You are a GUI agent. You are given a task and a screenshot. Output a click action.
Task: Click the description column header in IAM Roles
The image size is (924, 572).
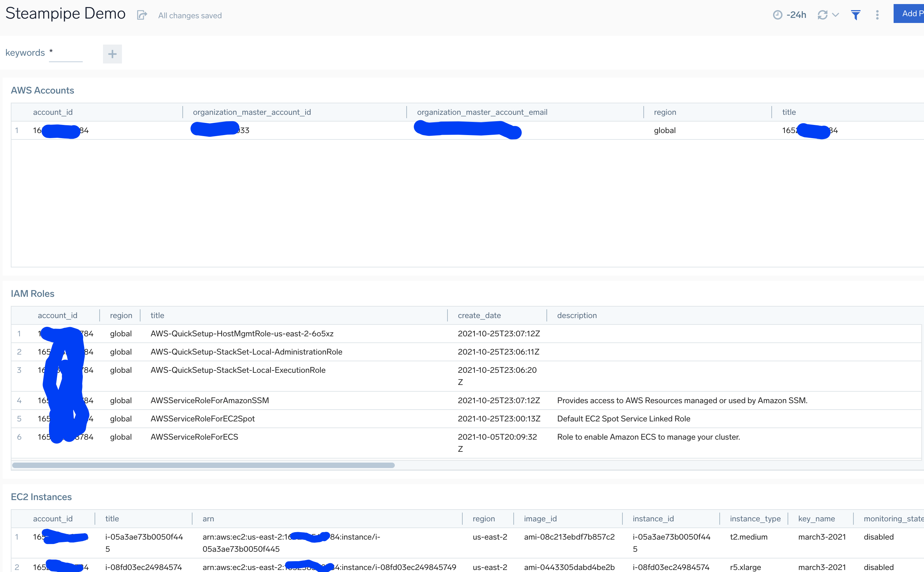[x=576, y=315]
